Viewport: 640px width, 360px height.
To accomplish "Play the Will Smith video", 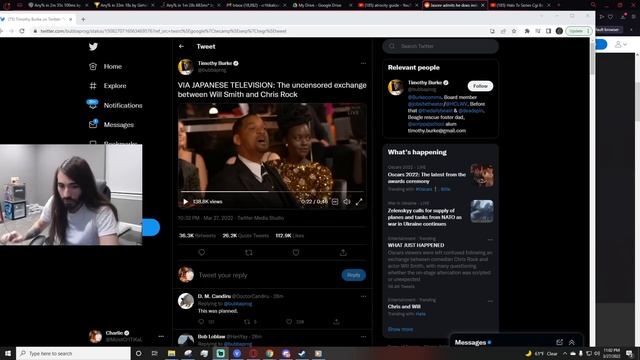I will pyautogui.click(x=186, y=202).
